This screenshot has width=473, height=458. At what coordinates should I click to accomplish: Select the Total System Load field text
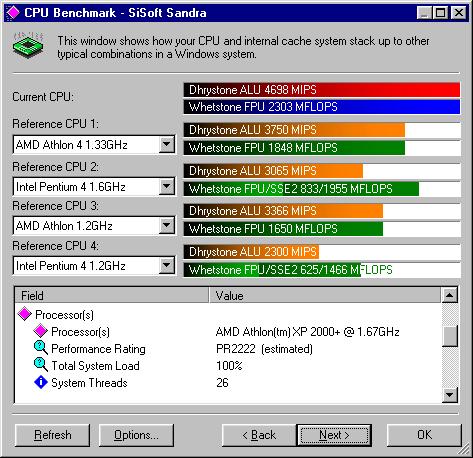click(95, 366)
